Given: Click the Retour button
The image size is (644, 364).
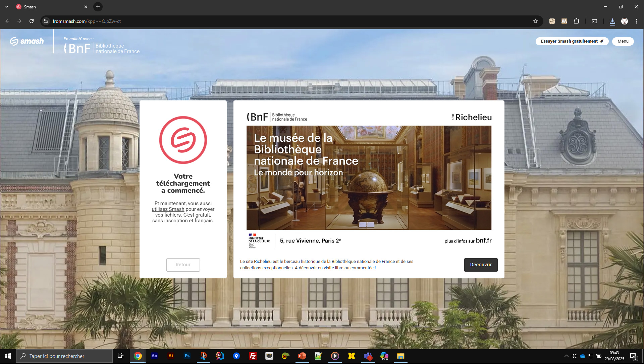Looking at the screenshot, I should 183,265.
